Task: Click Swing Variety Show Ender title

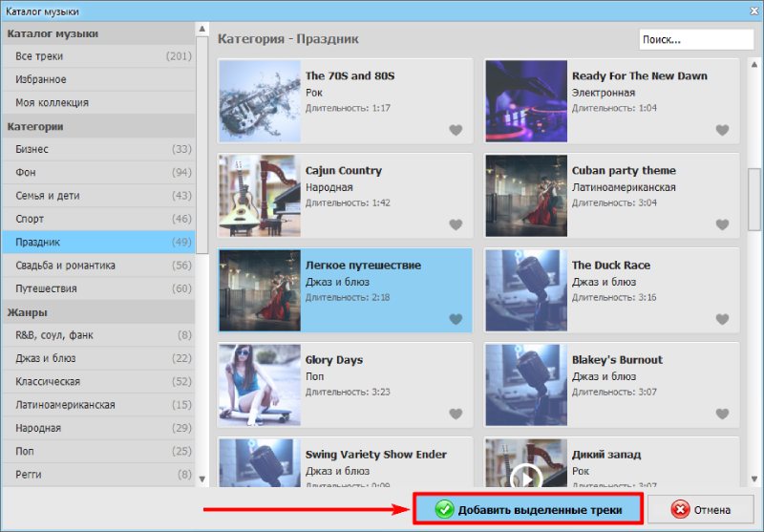Action: coord(375,455)
